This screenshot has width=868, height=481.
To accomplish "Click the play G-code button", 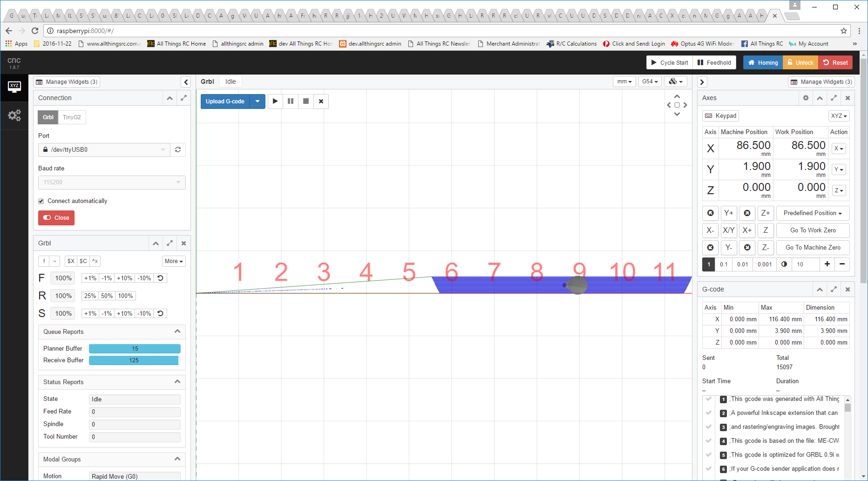I will [x=275, y=101].
